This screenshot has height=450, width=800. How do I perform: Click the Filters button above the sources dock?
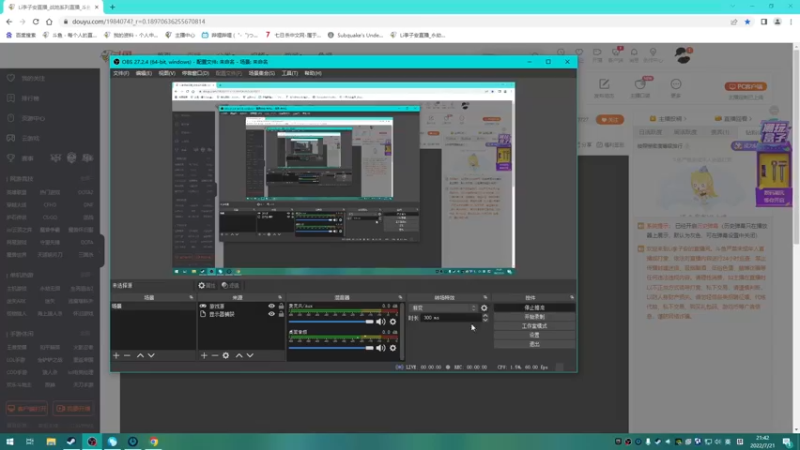point(231,285)
